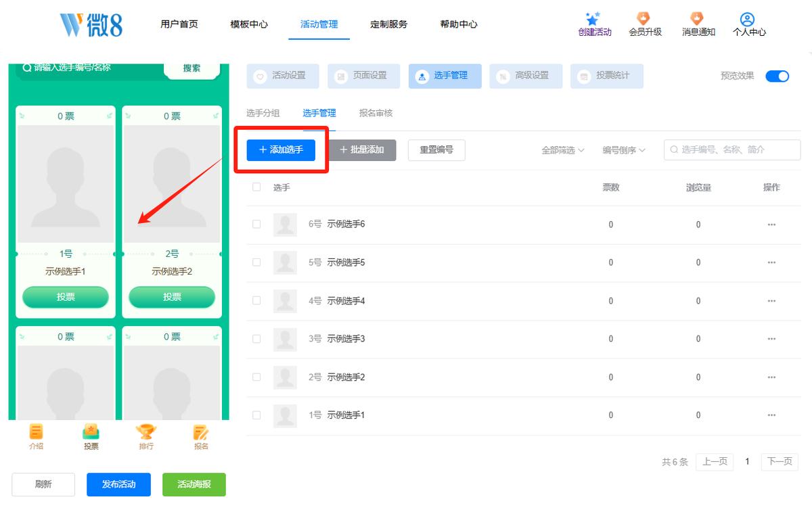Switch to 投票统计 tab
The width and height of the screenshot is (812, 512).
[x=607, y=76]
